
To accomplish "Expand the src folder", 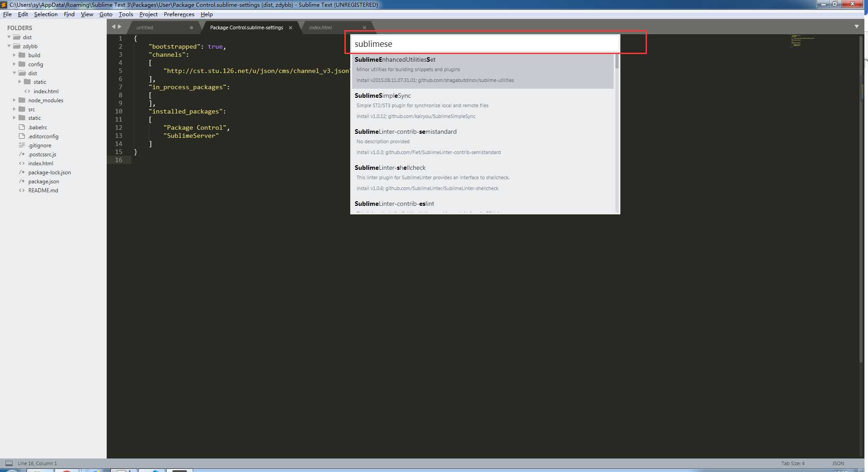I will pyautogui.click(x=14, y=109).
